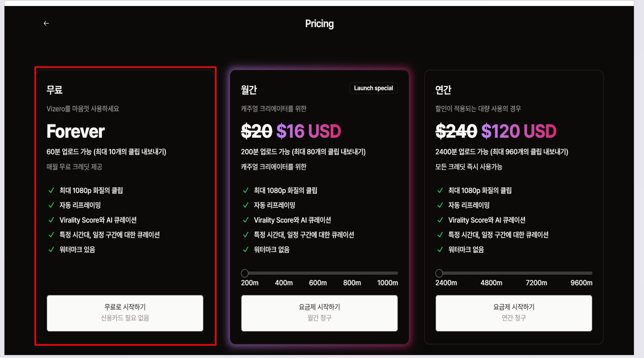This screenshot has height=358, width=644.
Task: Start the yearly plan with 요금제 시작하기
Action: [514, 313]
